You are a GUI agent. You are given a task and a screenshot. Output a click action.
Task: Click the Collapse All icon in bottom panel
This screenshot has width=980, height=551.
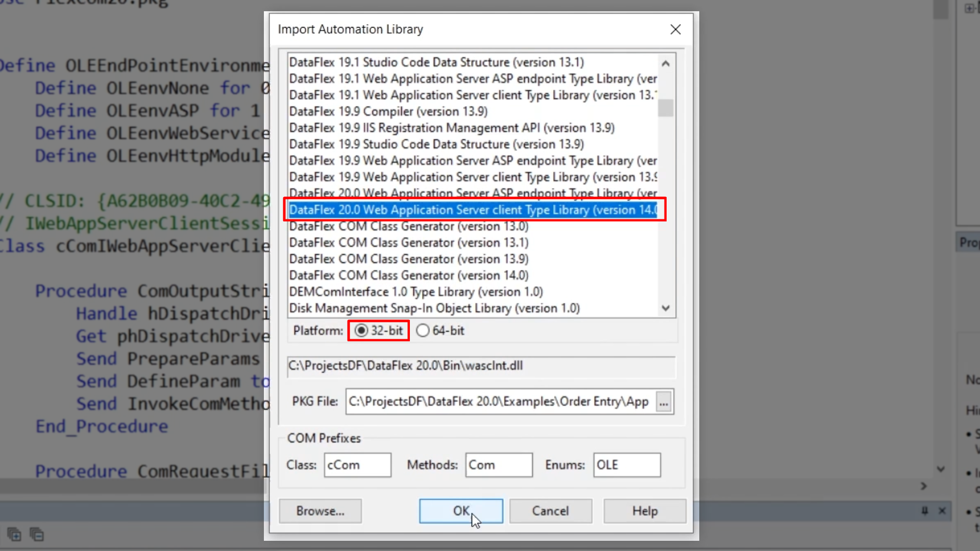pos(37,535)
